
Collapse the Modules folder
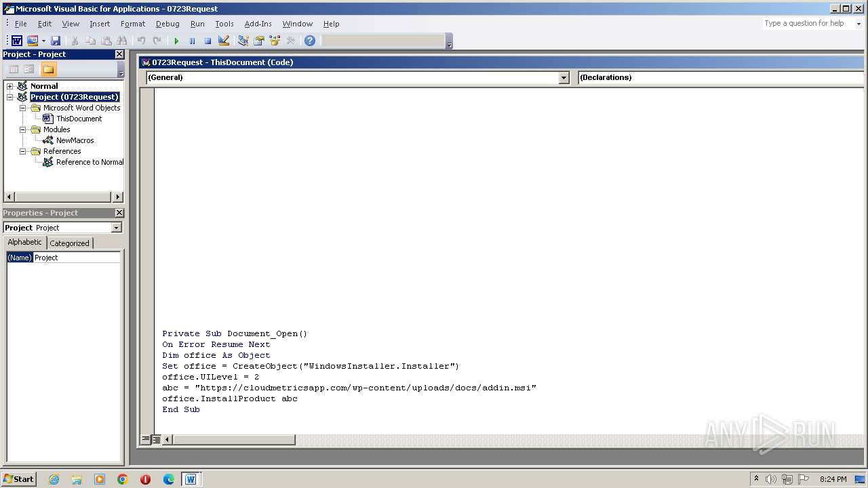pyautogui.click(x=22, y=129)
